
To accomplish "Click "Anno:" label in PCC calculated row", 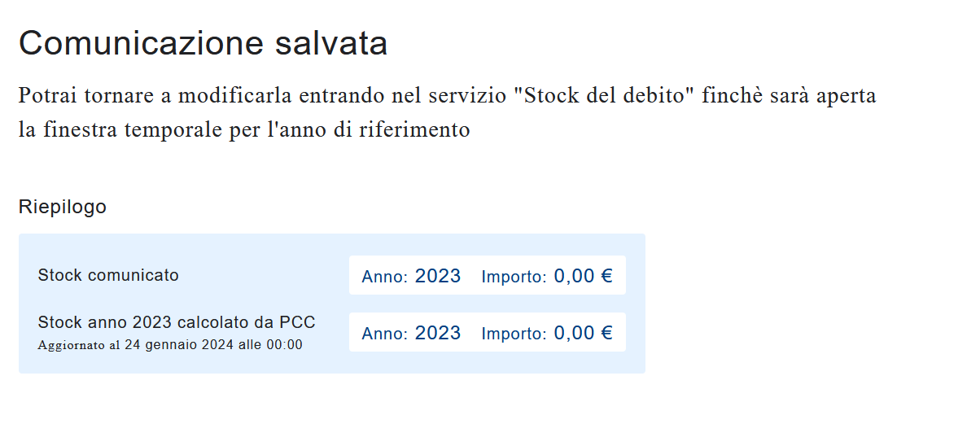I will pos(385,334).
